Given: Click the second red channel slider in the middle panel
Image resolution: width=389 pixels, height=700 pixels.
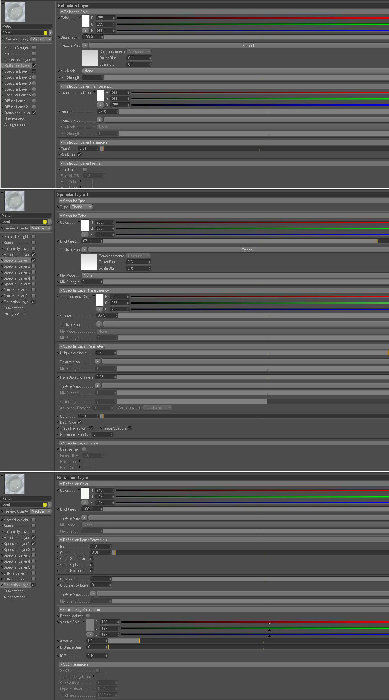Looking at the screenshot, I should tap(259, 297).
